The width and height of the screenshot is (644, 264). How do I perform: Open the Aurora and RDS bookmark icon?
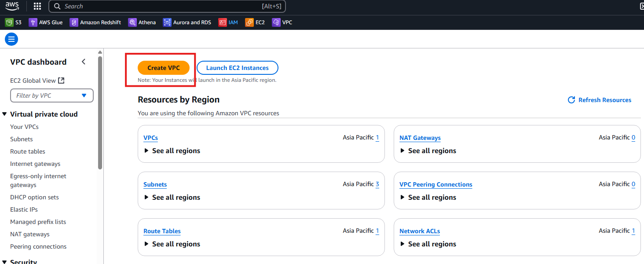point(167,22)
